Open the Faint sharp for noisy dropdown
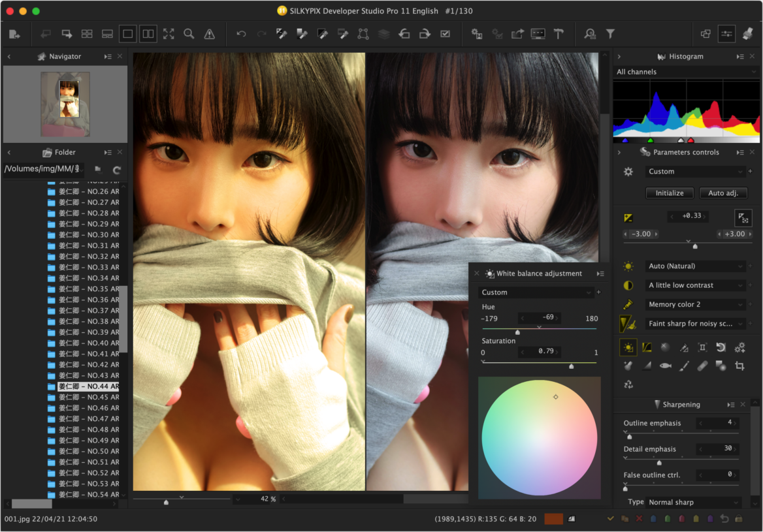Viewport: 763px width, 532px height. [x=694, y=324]
